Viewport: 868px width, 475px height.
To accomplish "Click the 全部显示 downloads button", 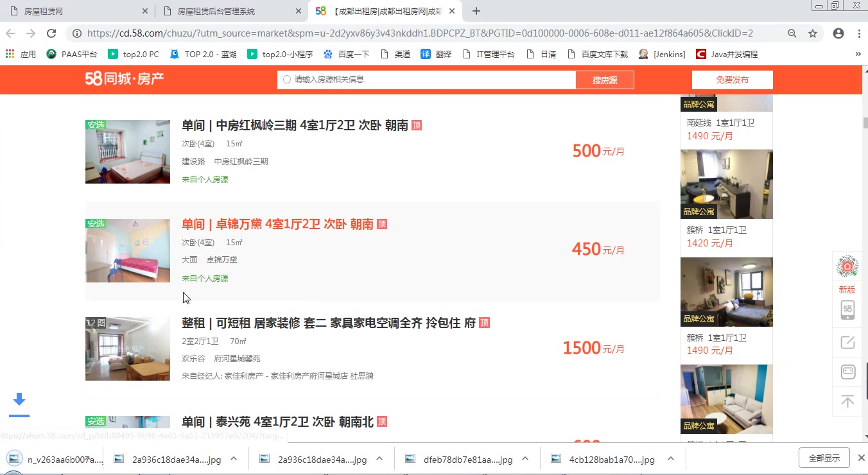I will (x=824, y=458).
